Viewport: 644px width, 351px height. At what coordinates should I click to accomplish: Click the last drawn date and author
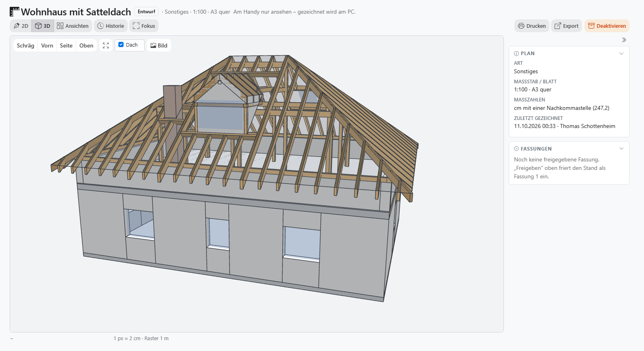564,126
